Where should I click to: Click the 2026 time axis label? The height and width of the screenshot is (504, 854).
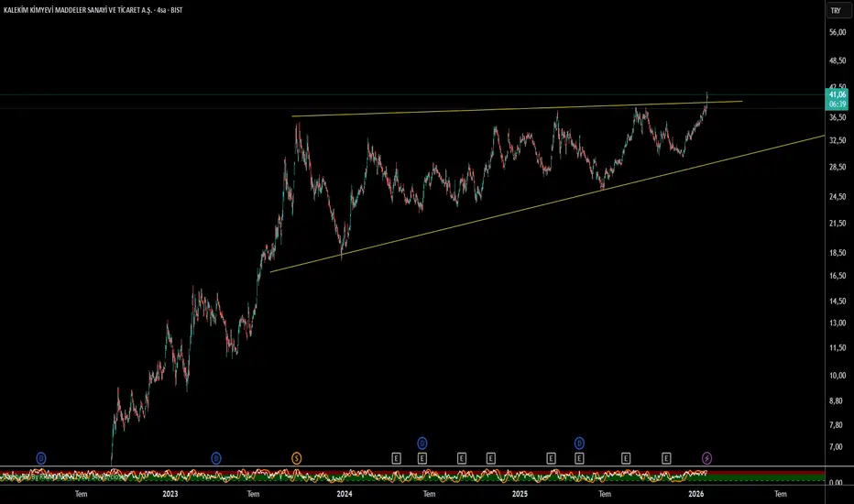coord(696,494)
